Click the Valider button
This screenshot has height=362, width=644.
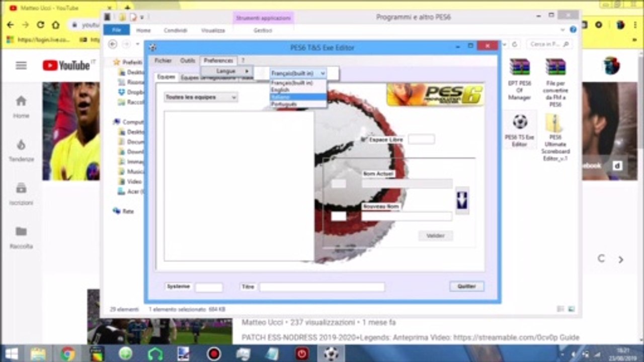pos(436,235)
